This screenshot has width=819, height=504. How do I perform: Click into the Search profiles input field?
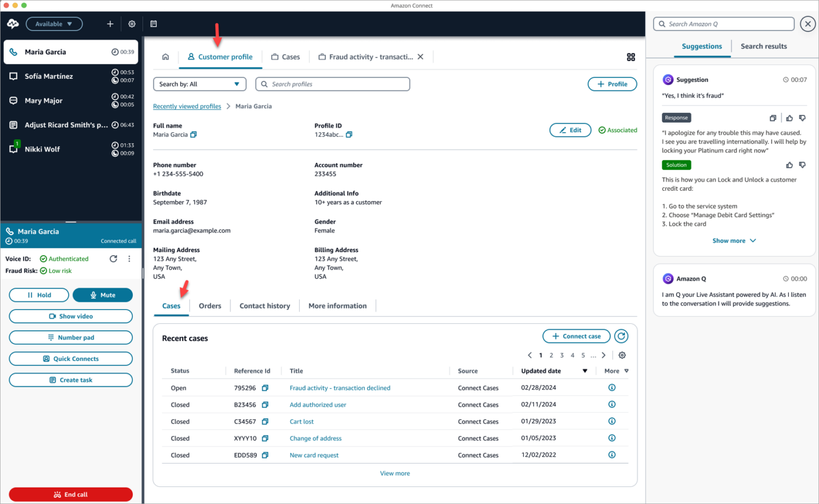point(332,84)
